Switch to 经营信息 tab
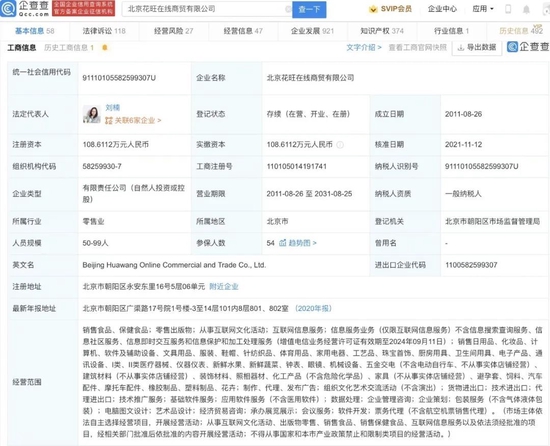The image size is (550, 446). click(x=243, y=31)
